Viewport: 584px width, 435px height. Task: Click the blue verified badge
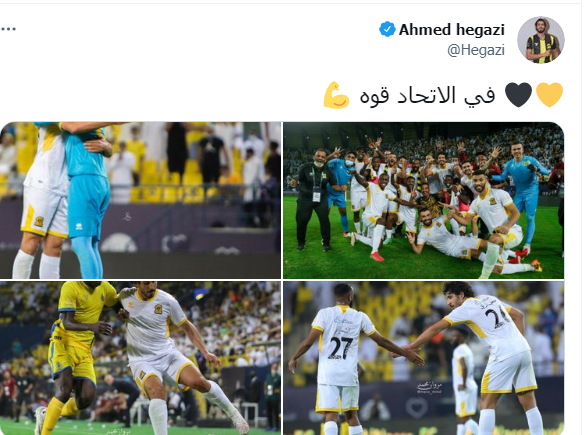coord(387,29)
